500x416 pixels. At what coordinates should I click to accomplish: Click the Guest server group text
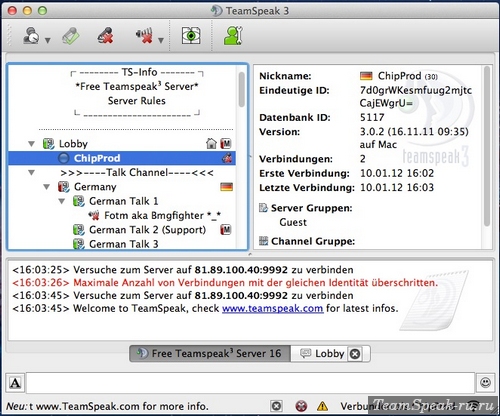(293, 222)
